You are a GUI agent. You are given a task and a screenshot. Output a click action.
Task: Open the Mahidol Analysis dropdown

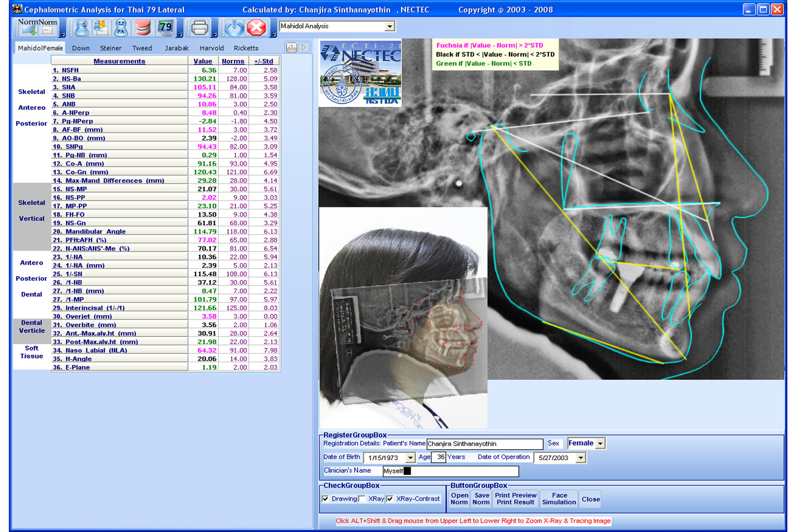tap(389, 26)
